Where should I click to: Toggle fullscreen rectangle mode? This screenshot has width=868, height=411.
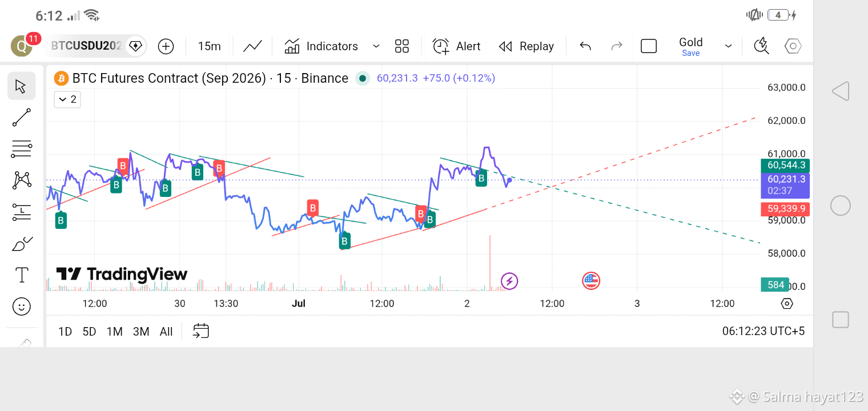[x=649, y=46]
